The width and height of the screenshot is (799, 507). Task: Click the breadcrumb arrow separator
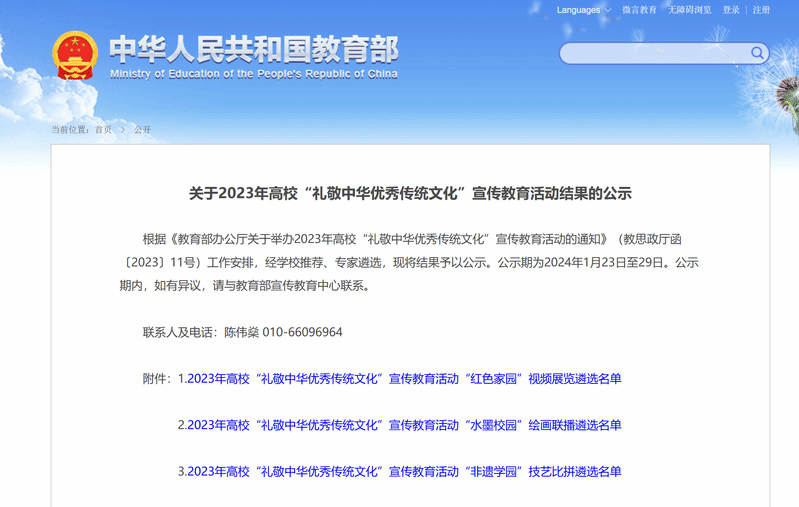pos(123,129)
